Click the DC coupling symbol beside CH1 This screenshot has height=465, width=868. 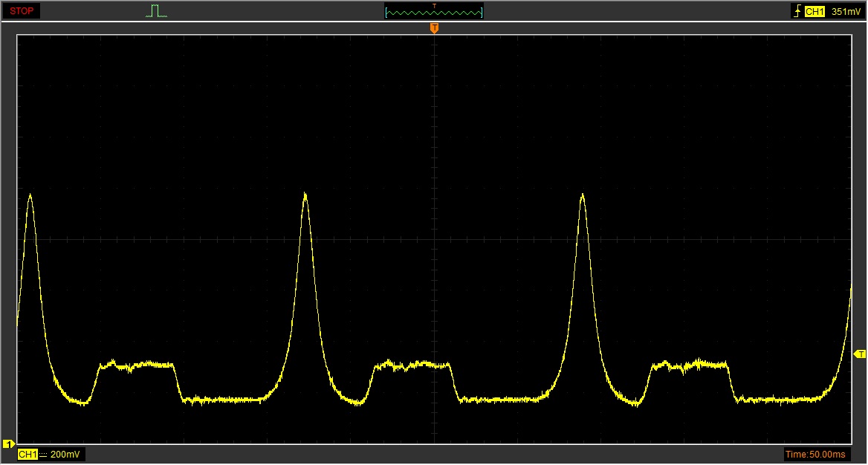tap(43, 455)
